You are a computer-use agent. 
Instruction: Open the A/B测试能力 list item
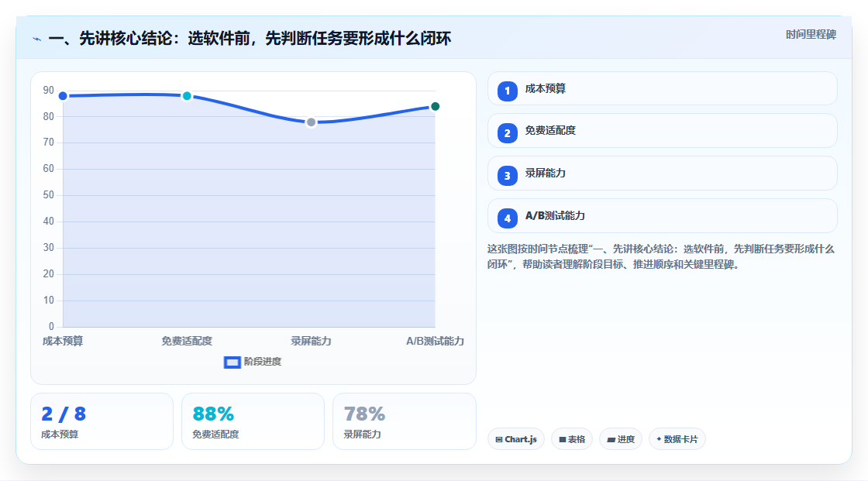[x=662, y=216]
